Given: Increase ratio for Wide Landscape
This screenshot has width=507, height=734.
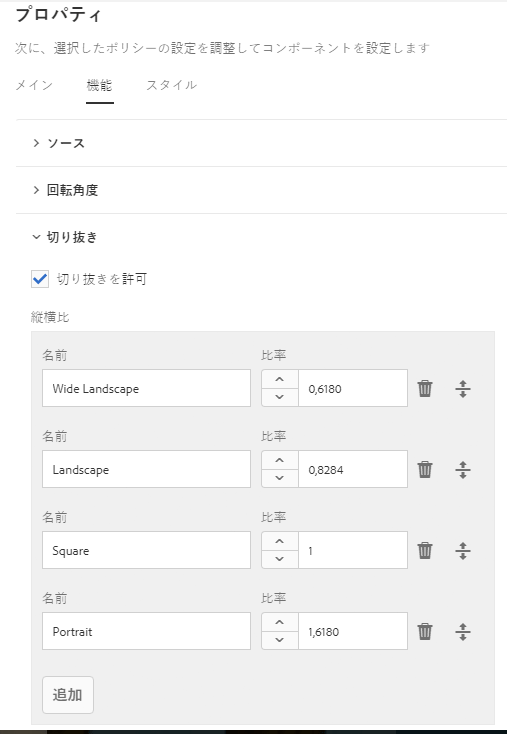Looking at the screenshot, I should point(279,379).
